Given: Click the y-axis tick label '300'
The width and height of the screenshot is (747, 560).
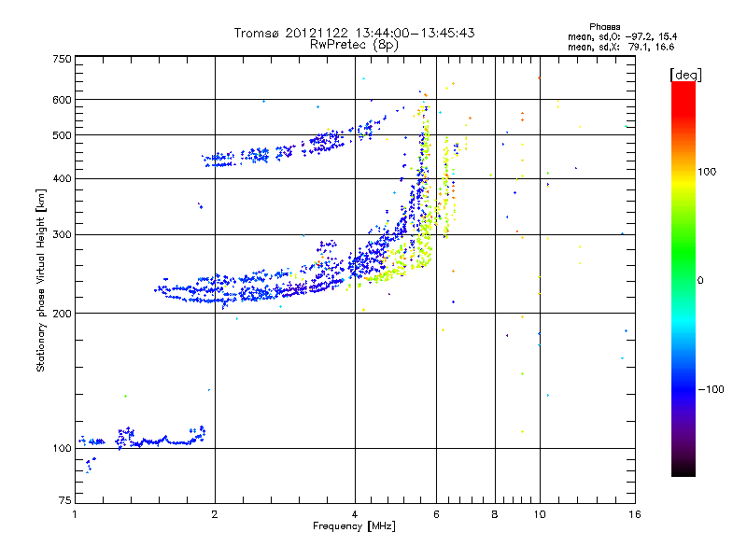Looking at the screenshot, I should tap(62, 235).
